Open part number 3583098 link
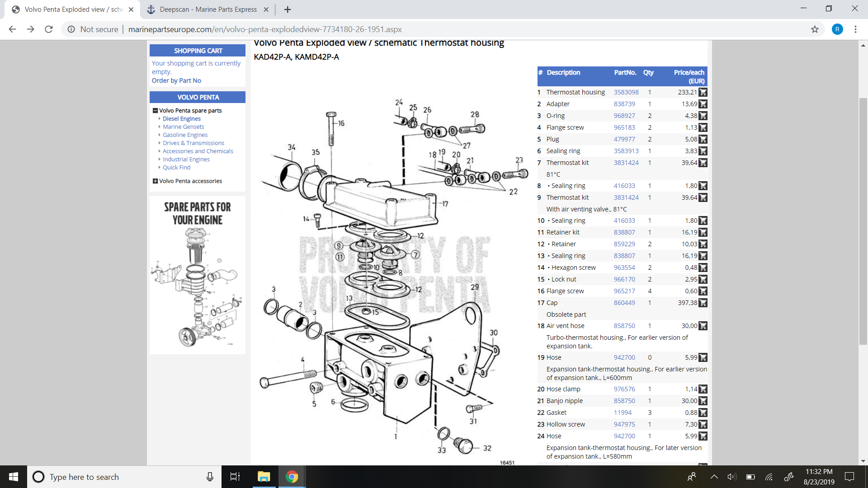This screenshot has width=868, height=488. coord(626,92)
